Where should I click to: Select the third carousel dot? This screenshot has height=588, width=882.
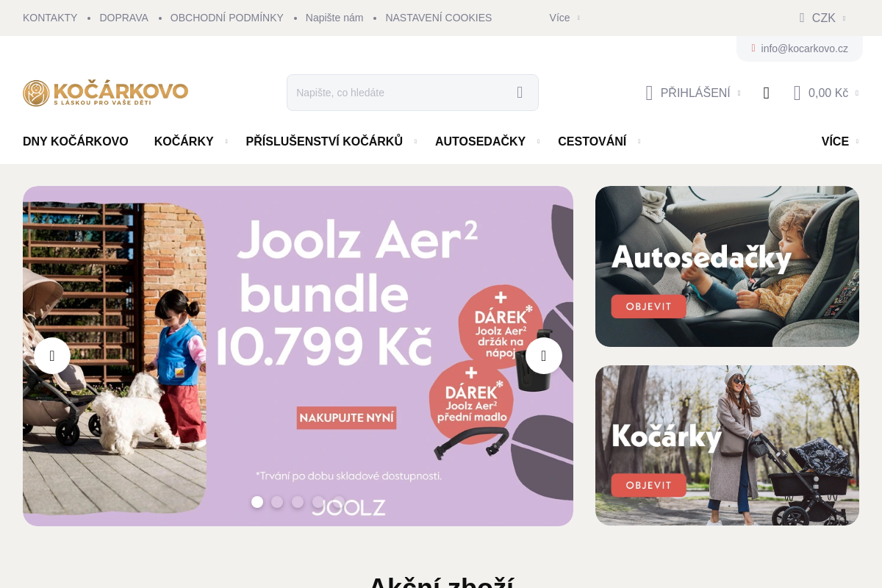(x=298, y=502)
